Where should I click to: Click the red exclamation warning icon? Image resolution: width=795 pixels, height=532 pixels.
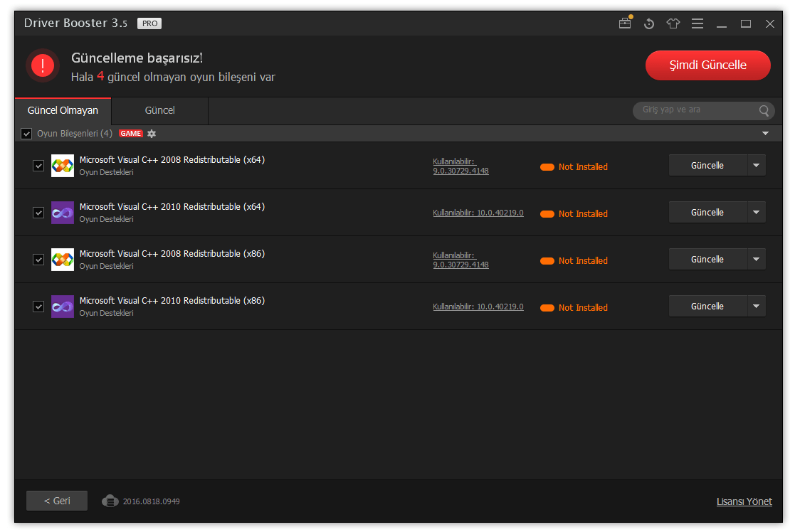click(x=43, y=65)
